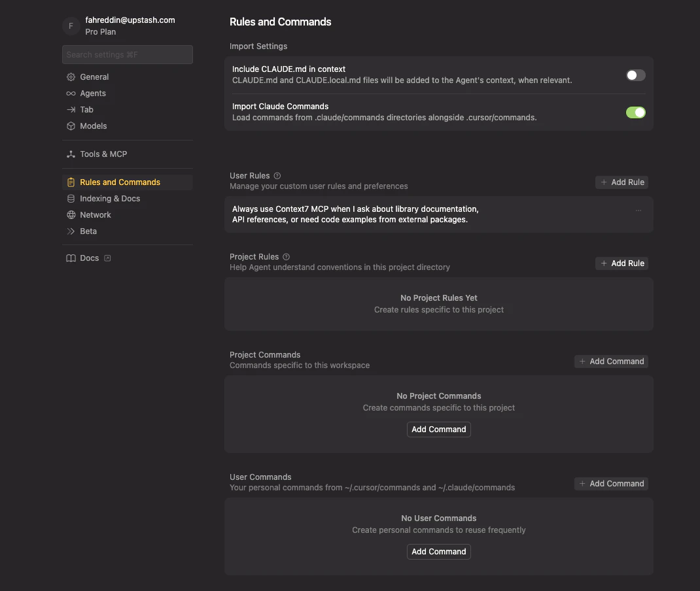The image size is (700, 591).
Task: Disable the Import Claude Commands toggle
Action: coord(635,112)
